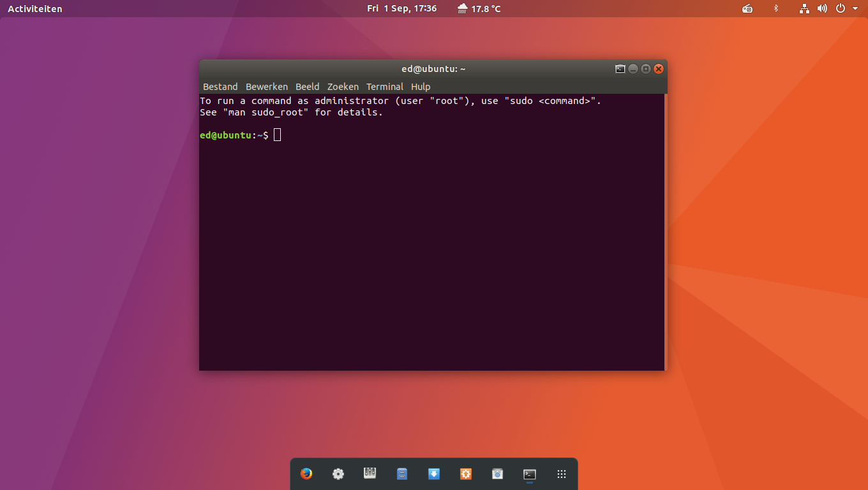This screenshot has width=868, height=490.
Task: Open the orange software updater icon in dock
Action: tap(466, 473)
